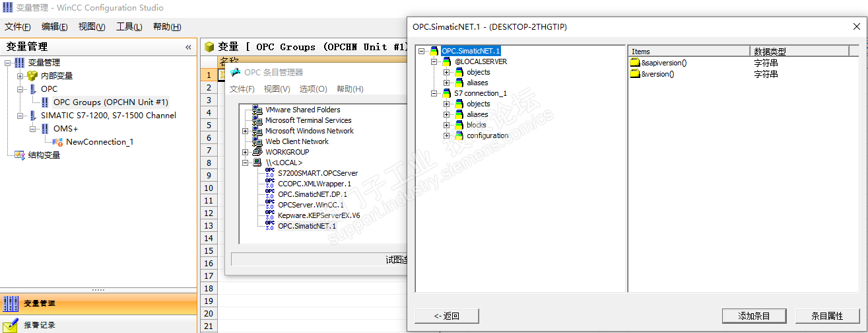Click the 条目属性 button
This screenshot has width=868, height=333.
[828, 316]
